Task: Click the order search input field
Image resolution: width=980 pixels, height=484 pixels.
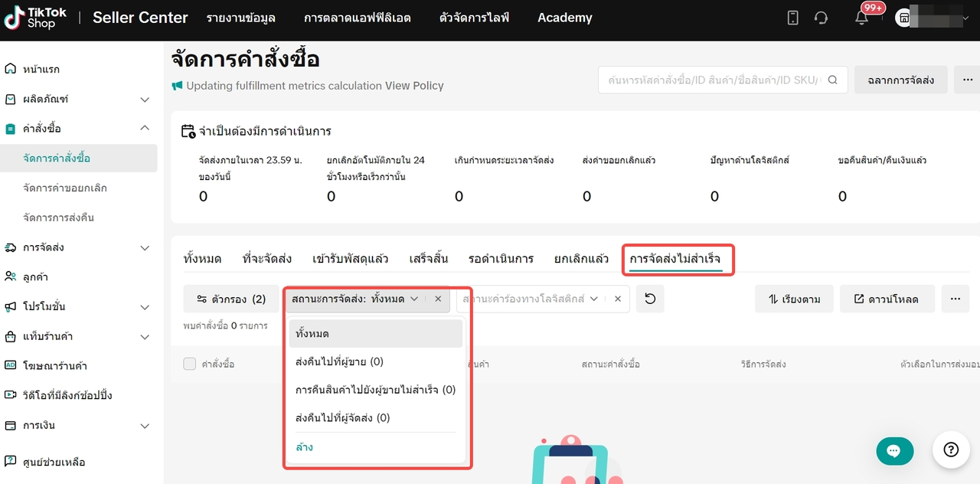Action: 712,80
